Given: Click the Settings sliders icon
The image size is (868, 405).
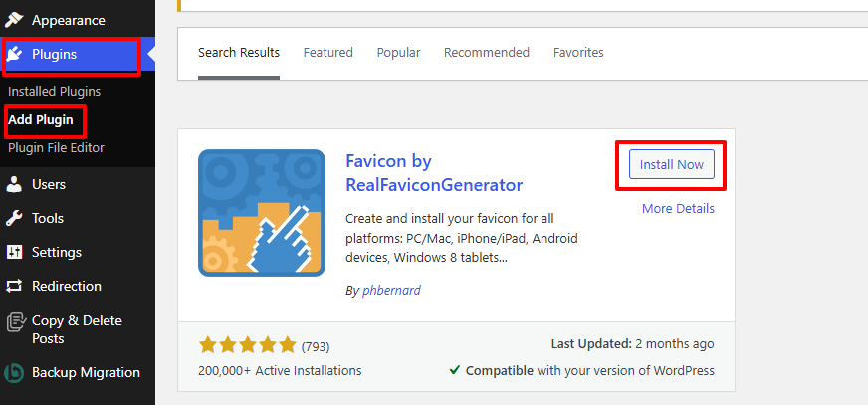Looking at the screenshot, I should coord(15,252).
